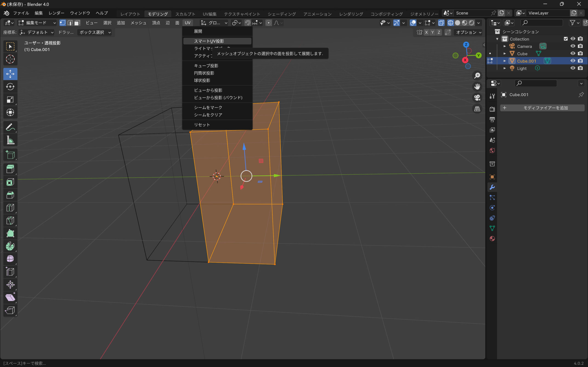
Task: Activate the Bevel tool
Action: [10, 195]
